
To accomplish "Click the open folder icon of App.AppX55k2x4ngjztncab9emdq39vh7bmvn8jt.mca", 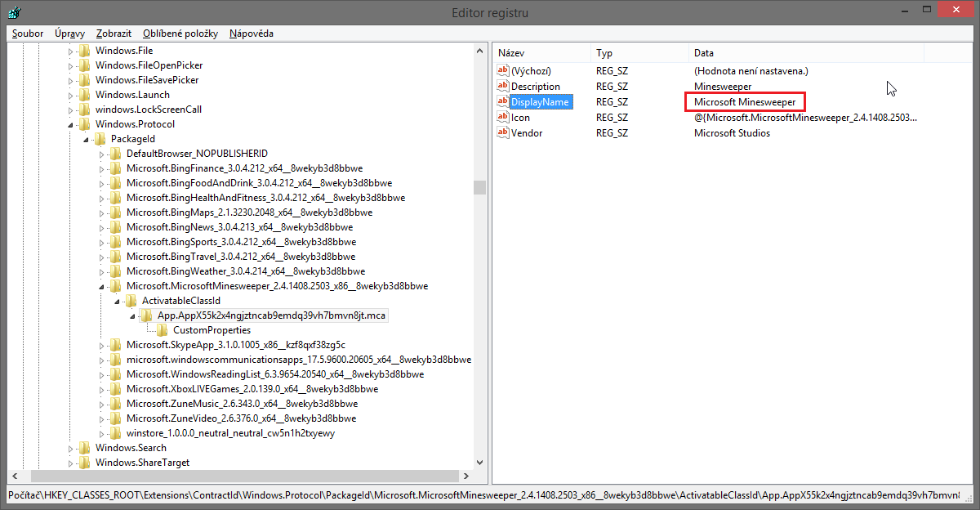I will (146, 315).
